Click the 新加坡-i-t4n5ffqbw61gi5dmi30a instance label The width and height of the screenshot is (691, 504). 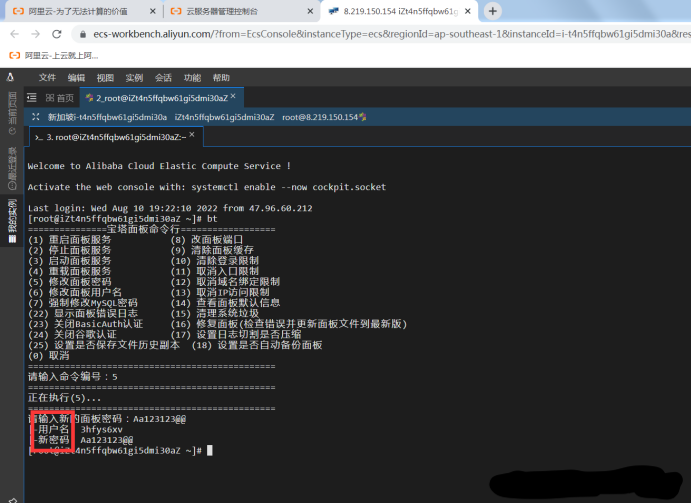(107, 117)
